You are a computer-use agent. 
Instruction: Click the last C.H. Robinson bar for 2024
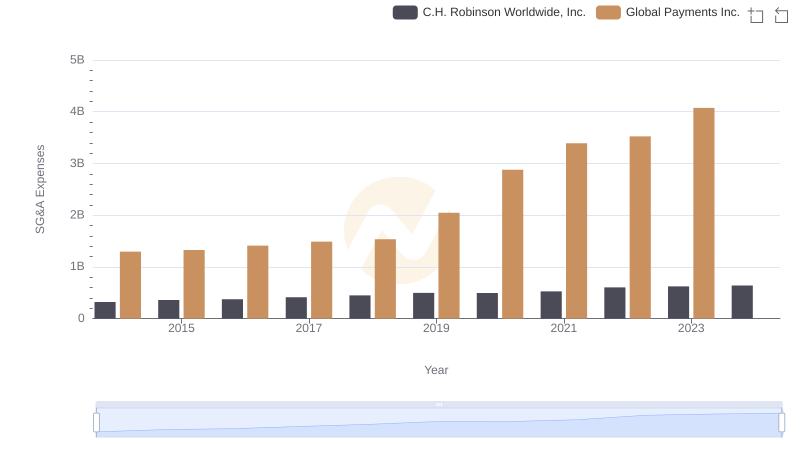(x=742, y=302)
